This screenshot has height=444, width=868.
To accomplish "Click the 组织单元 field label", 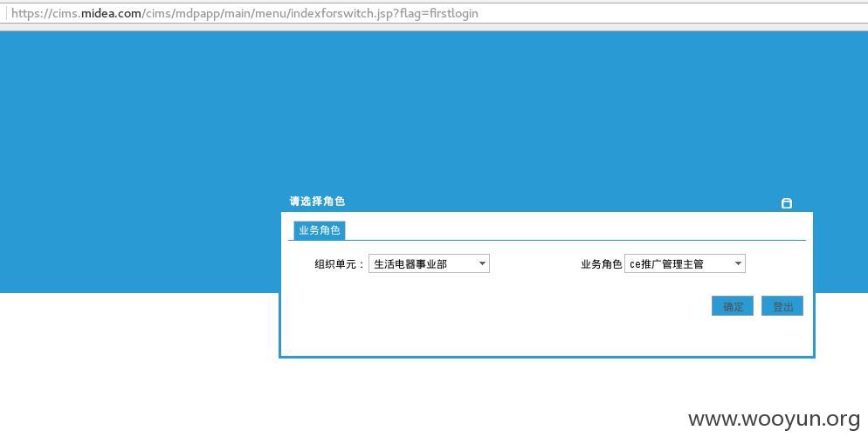I will pos(339,264).
